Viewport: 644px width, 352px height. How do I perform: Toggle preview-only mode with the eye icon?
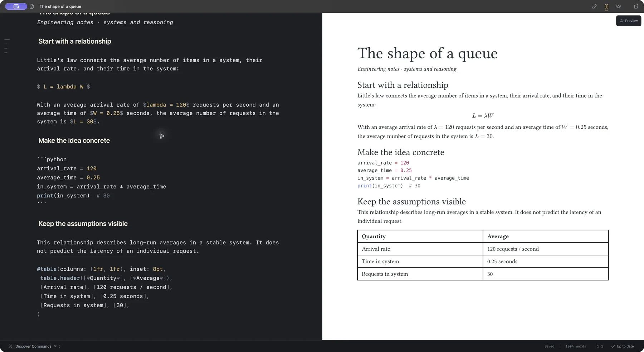(x=619, y=6)
